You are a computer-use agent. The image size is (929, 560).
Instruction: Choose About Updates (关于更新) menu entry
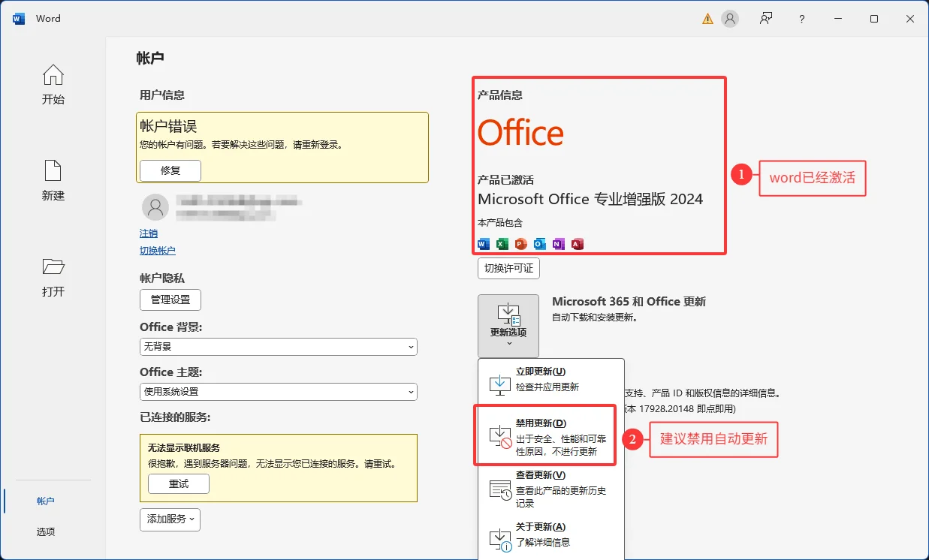point(551,535)
